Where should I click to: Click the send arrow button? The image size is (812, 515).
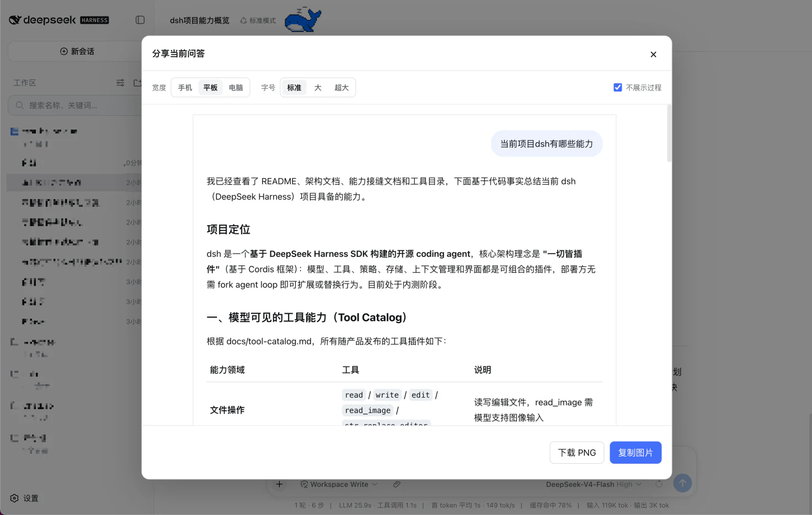682,483
